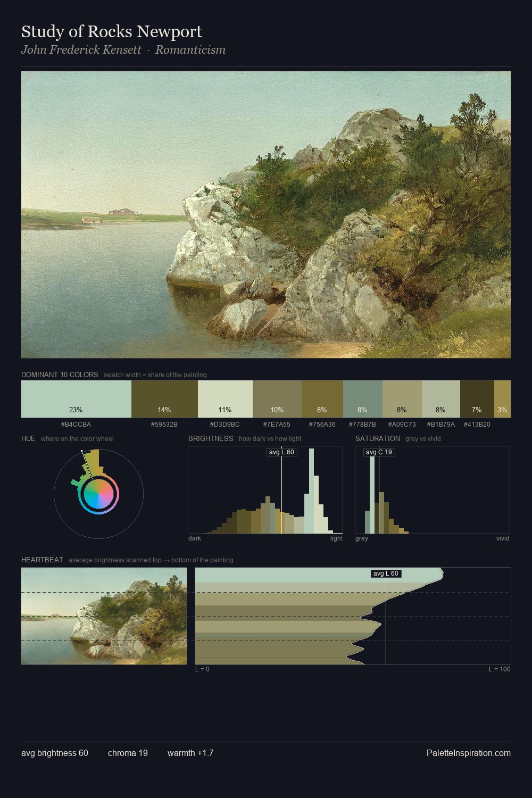Click the 'where on the color wheel' caption
532x798 pixels.
coord(77,439)
